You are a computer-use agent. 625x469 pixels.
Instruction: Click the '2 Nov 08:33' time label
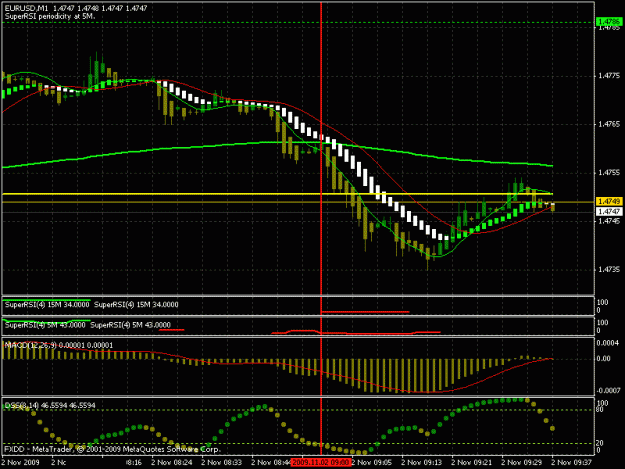coord(222,463)
